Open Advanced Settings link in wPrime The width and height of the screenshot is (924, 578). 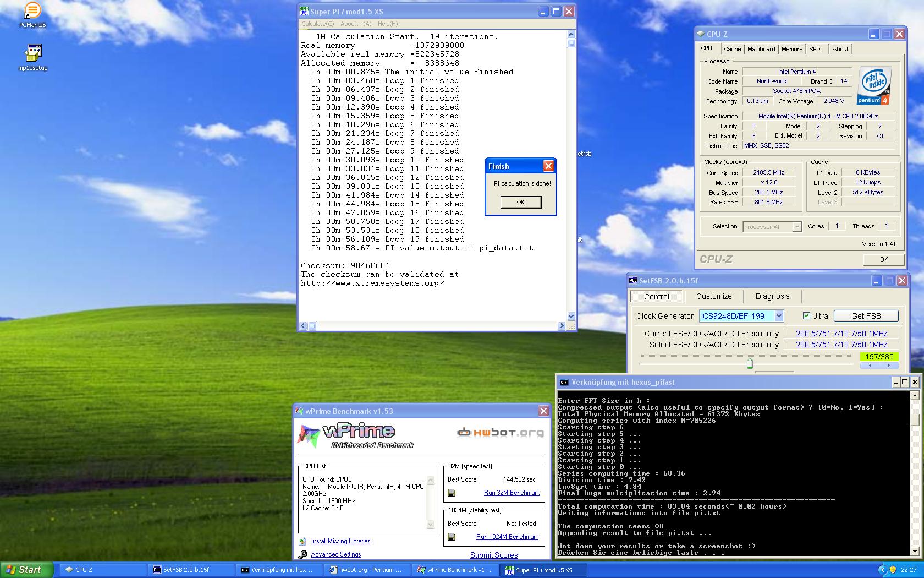[336, 555]
